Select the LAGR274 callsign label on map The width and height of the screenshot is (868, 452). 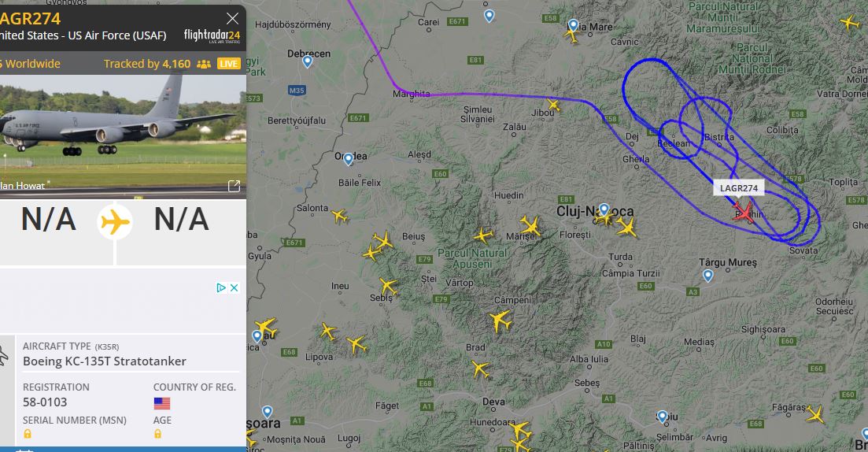pos(738,188)
